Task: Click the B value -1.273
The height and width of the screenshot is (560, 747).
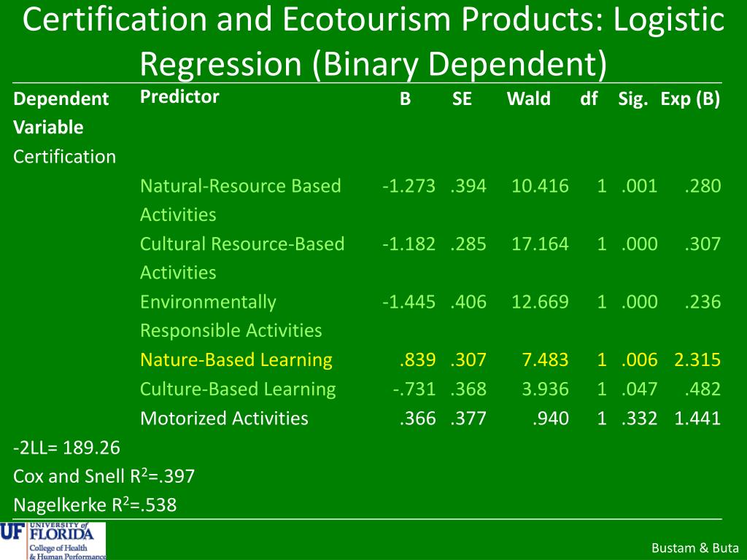Action: (409, 186)
